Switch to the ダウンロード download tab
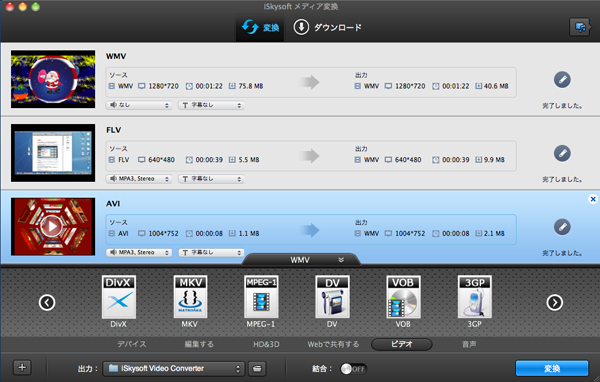Viewport: 600px width, 382px height. (328, 28)
